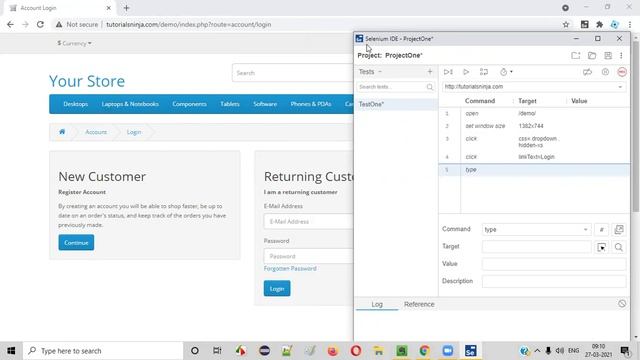Select the click css=.dropdown command row
The image size is (640, 360).
pyautogui.click(x=534, y=142)
